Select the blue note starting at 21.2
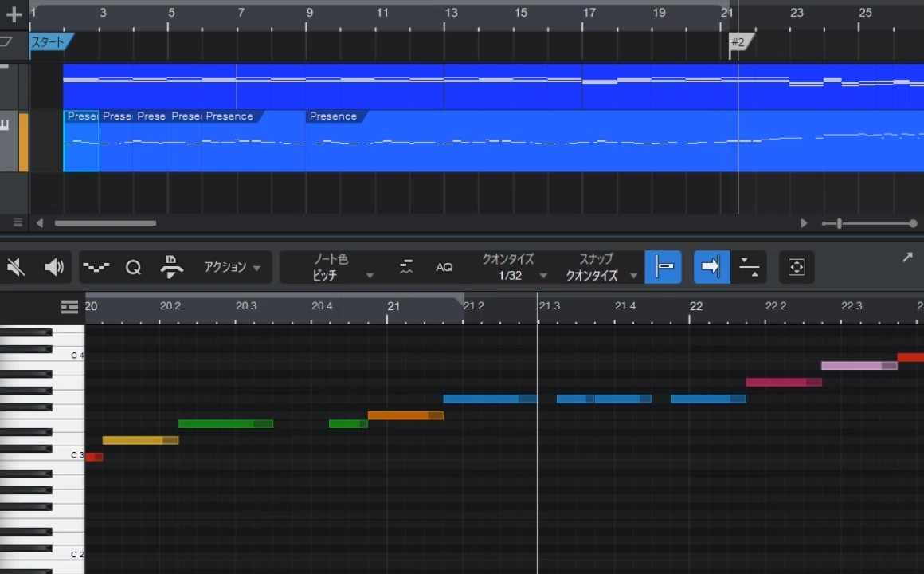Screen dimensions: 924x574 [x=491, y=399]
